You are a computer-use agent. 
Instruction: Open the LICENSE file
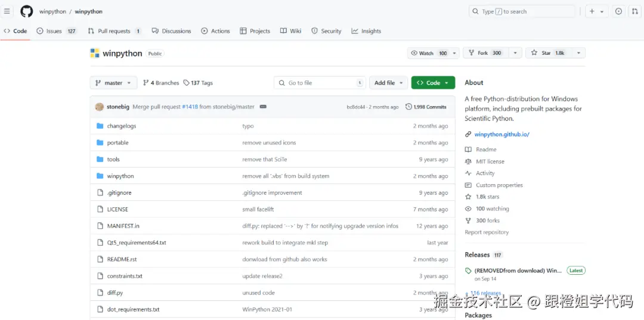click(117, 209)
